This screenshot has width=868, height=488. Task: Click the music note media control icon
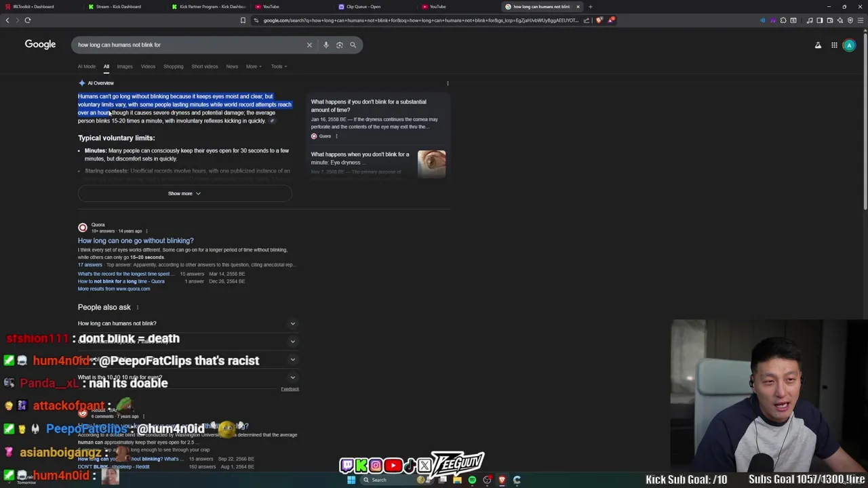click(810, 20)
